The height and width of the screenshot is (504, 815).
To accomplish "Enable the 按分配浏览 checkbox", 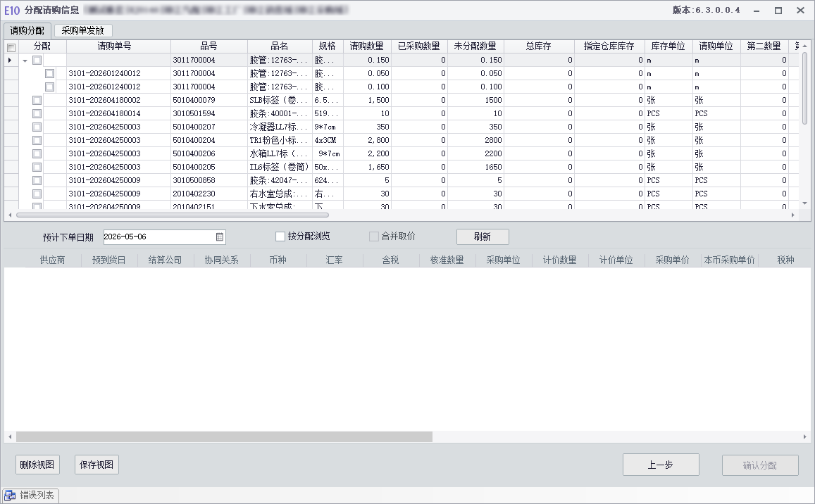I will (x=280, y=237).
